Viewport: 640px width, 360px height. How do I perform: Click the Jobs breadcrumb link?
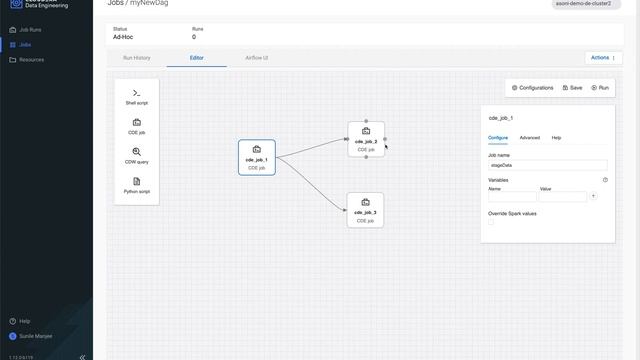[115, 3]
